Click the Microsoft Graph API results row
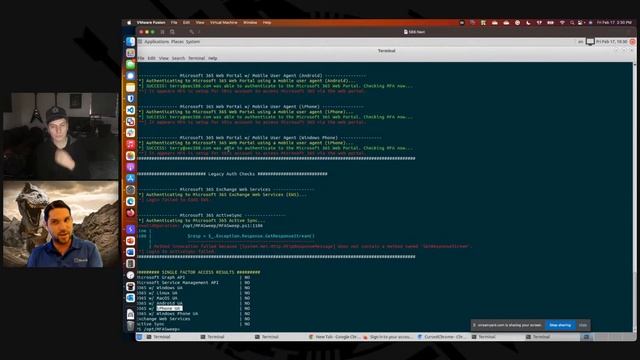Viewport: 640px width, 360px height. coord(193,278)
